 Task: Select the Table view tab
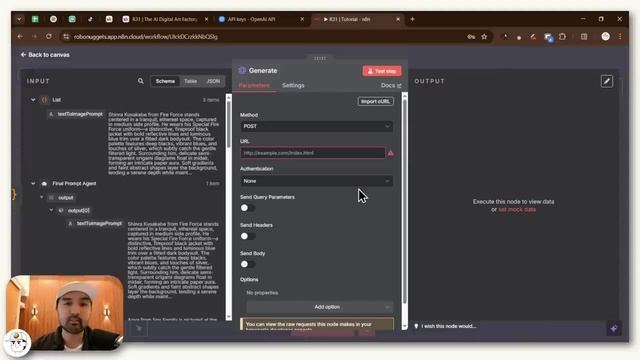[190, 81]
